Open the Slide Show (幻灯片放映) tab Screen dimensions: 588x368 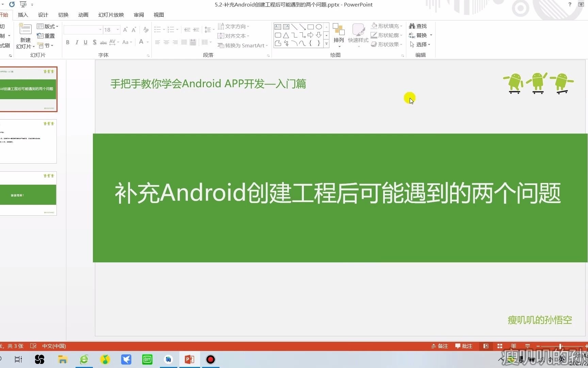coord(111,15)
